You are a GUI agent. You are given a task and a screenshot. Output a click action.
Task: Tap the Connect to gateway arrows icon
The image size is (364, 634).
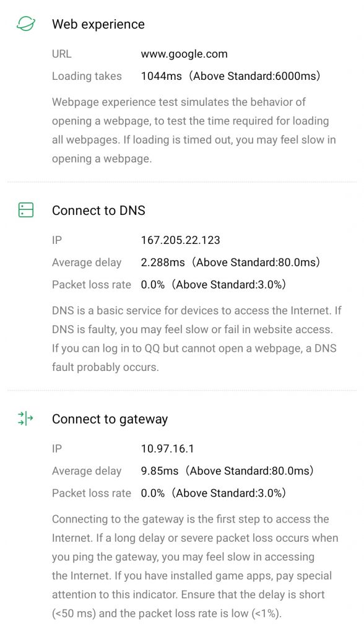[25, 418]
